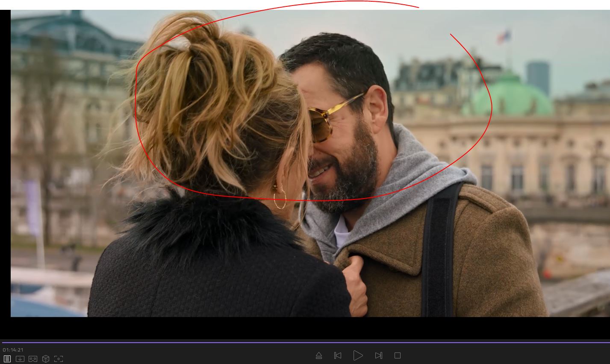Screen dimensions: 610x364
Task: Click the gold hoop earring in the video
Action: pos(280,197)
